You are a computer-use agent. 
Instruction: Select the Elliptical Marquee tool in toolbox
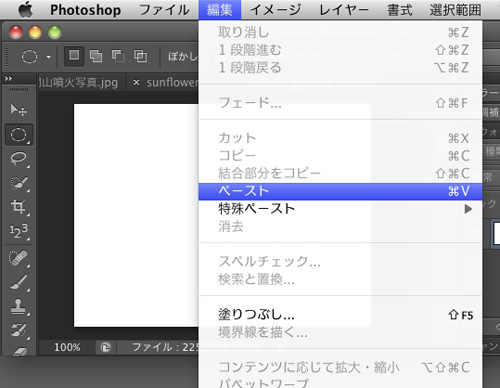click(19, 135)
